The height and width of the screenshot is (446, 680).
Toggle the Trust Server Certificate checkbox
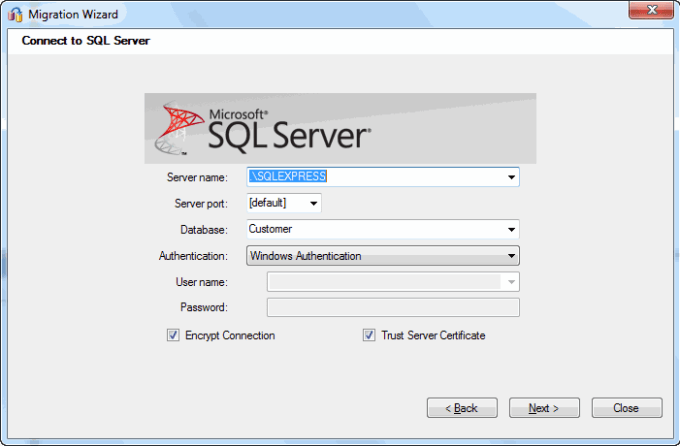click(x=369, y=335)
